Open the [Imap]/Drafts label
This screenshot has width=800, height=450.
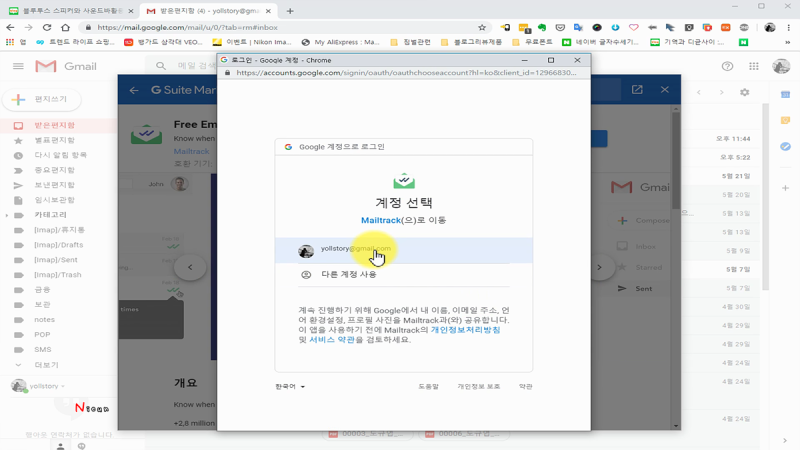(58, 245)
